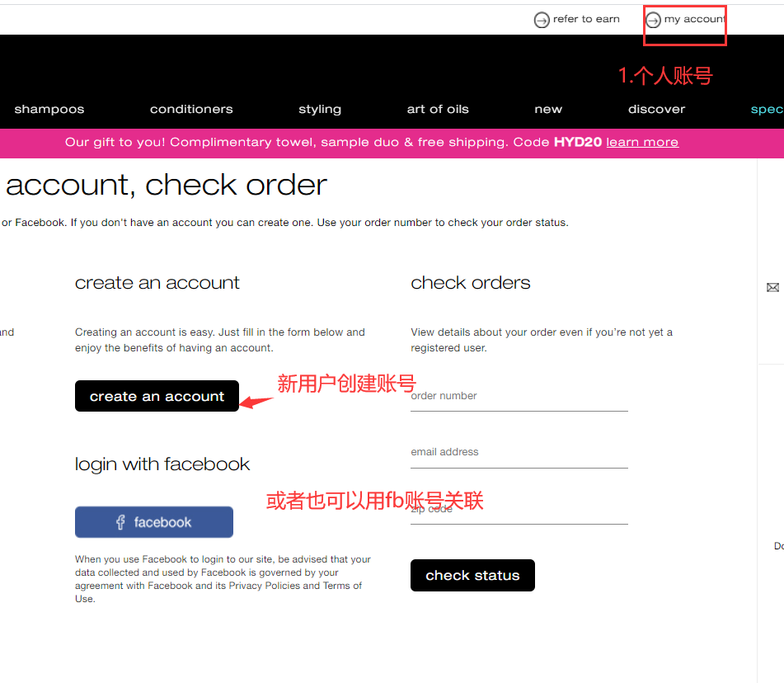Click the arrow icon beside refer to earn
The width and height of the screenshot is (784, 683).
coord(542,20)
